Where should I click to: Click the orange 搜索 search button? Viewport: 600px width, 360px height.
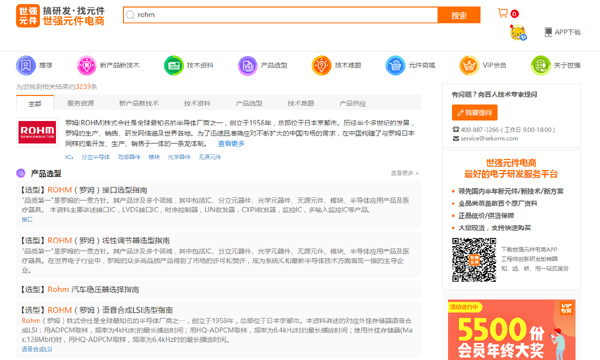point(459,15)
